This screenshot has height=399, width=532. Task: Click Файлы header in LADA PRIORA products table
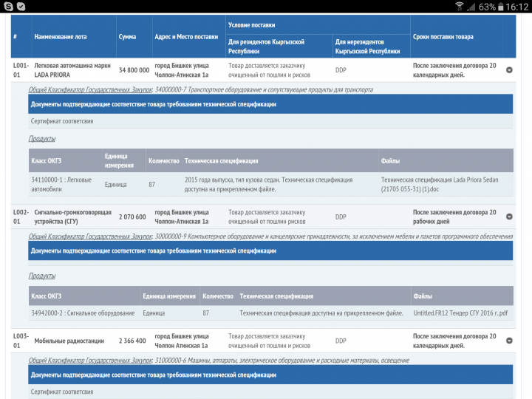[x=390, y=161]
